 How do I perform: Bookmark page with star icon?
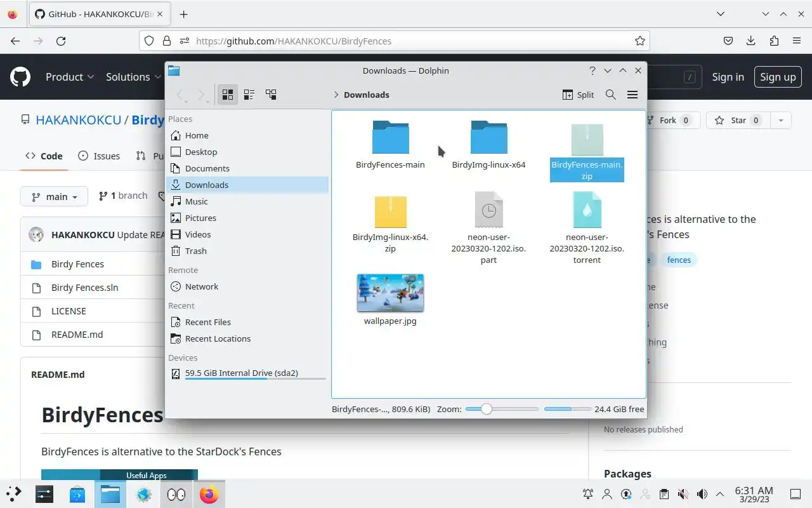[640, 41]
